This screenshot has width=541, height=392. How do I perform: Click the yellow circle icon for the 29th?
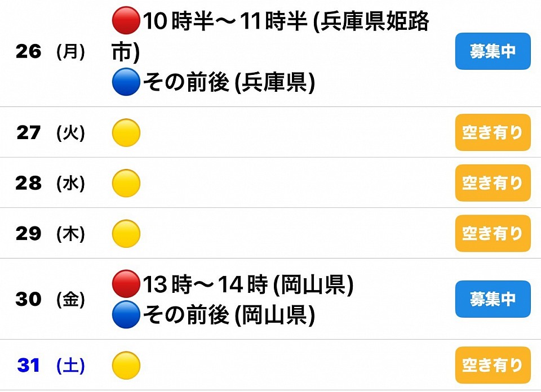[x=126, y=234]
